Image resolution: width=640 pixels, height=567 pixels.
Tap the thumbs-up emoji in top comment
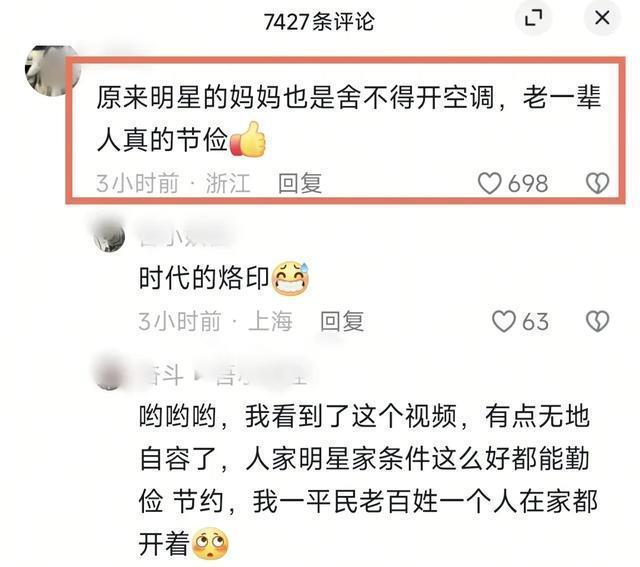(x=247, y=140)
